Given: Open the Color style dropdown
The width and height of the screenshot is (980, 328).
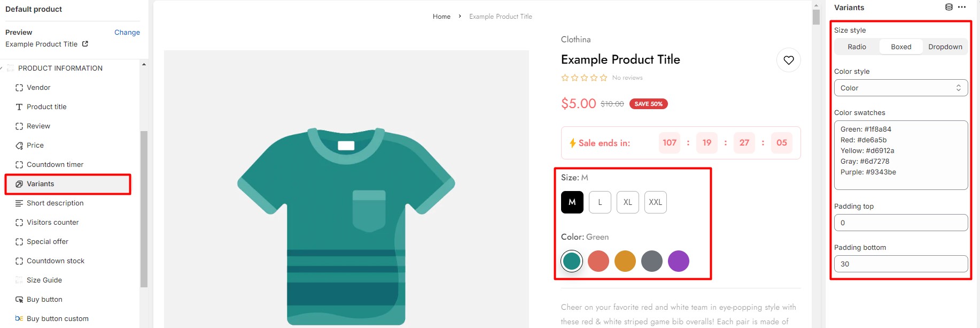Looking at the screenshot, I should 900,88.
